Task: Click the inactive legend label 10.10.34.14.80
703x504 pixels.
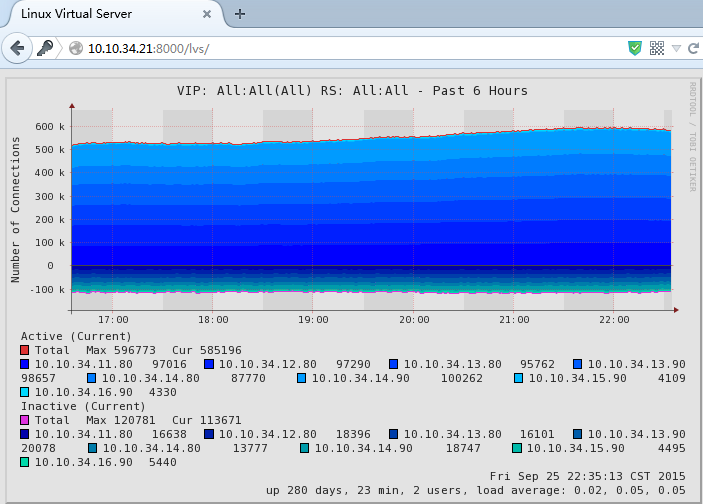Action: pos(152,448)
